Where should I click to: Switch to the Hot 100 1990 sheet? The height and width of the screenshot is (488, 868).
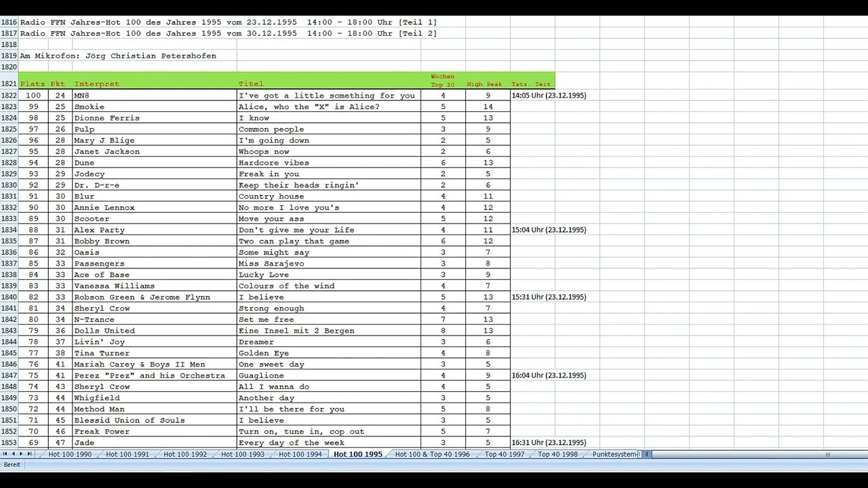click(70, 454)
